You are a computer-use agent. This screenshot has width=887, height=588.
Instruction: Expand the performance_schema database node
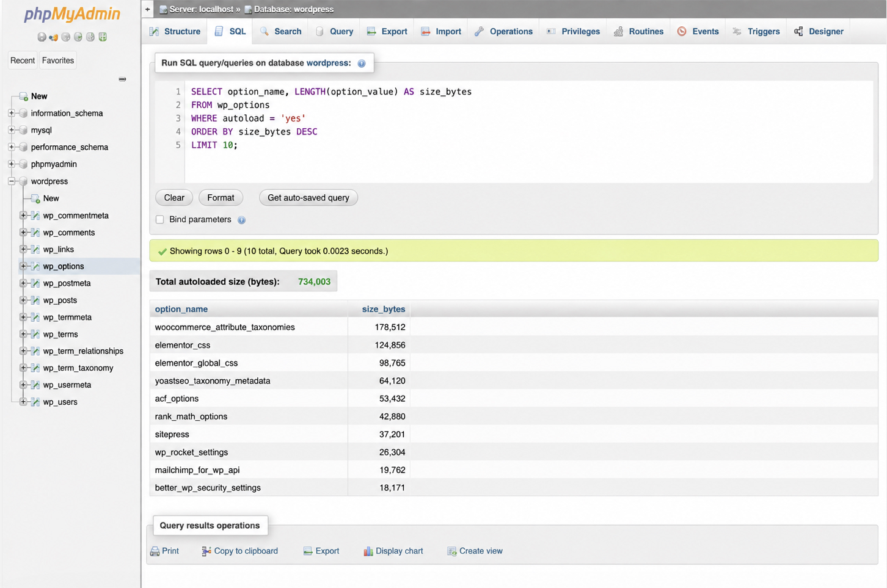[12, 147]
